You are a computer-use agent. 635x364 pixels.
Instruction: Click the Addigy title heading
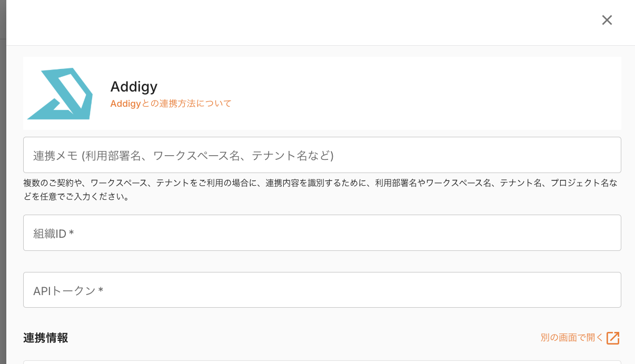(134, 86)
